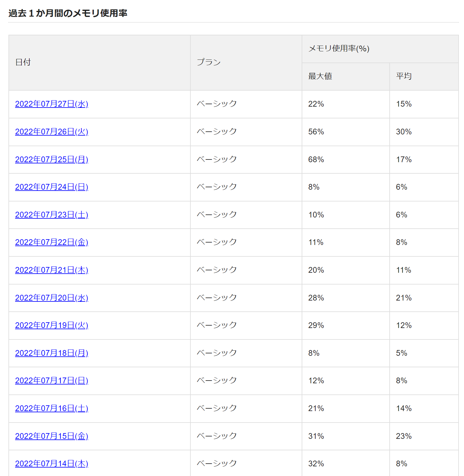The height and width of the screenshot is (476, 464).
Task: Open the 2022年07月17日(日) date link
Action: pos(52,381)
